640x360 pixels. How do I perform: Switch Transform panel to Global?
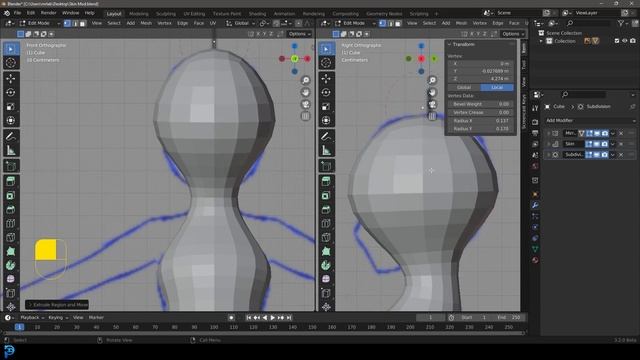tap(464, 87)
